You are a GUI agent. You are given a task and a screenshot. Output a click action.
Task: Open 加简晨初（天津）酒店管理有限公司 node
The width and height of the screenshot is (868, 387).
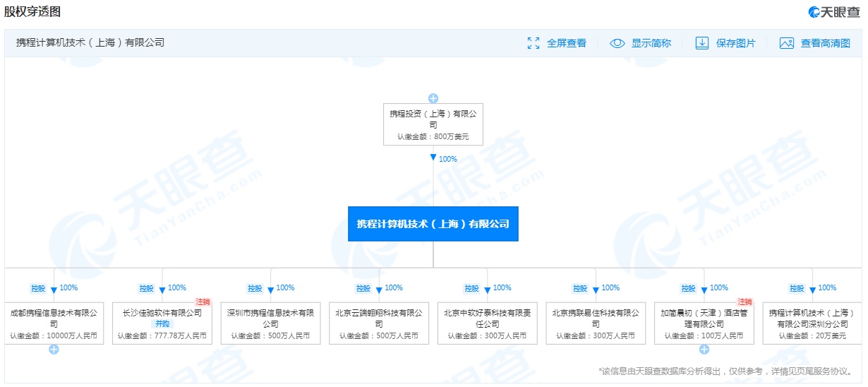704,324
